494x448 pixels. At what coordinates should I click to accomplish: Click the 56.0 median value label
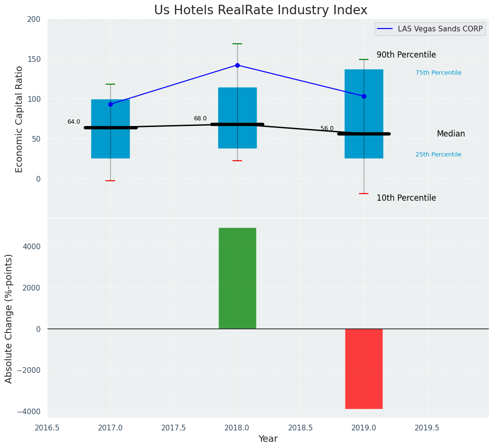click(327, 128)
